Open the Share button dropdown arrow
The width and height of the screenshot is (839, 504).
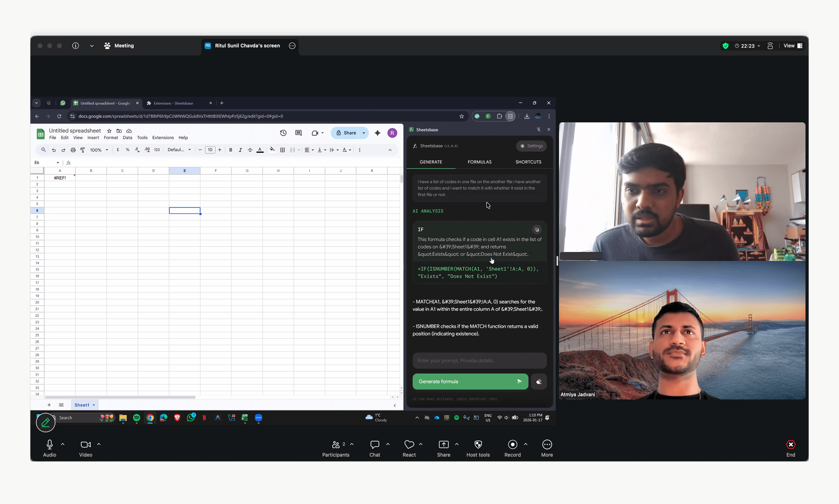(x=364, y=133)
